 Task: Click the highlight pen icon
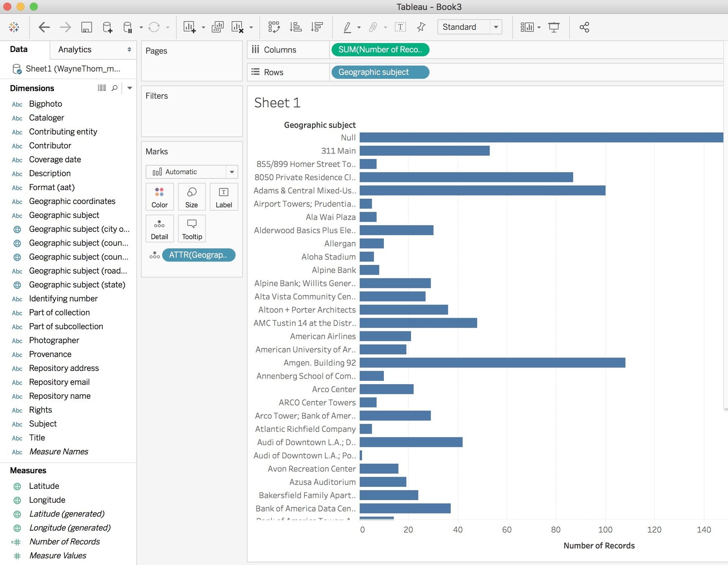347,27
